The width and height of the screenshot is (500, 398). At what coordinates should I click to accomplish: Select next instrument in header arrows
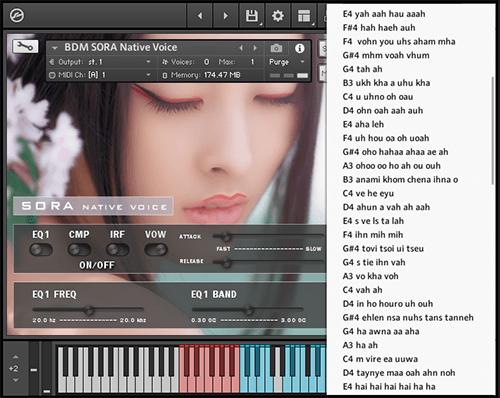pyautogui.click(x=255, y=48)
